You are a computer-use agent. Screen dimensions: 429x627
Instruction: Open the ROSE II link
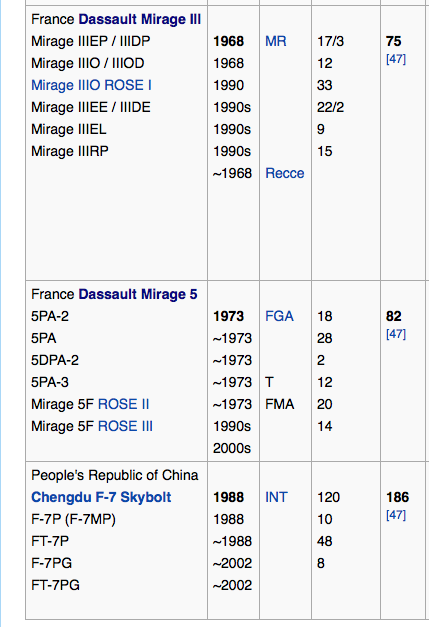(x=124, y=404)
